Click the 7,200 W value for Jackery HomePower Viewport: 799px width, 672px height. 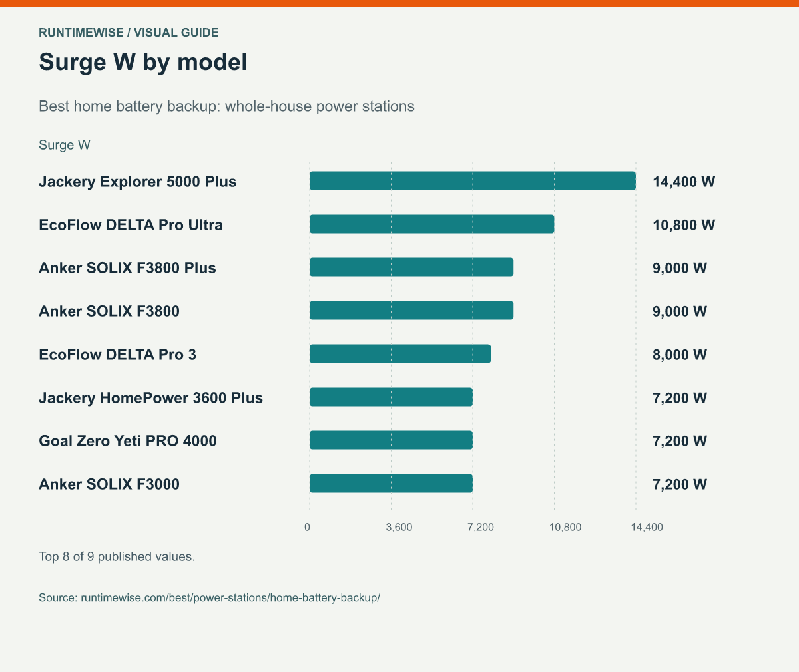pyautogui.click(x=680, y=398)
